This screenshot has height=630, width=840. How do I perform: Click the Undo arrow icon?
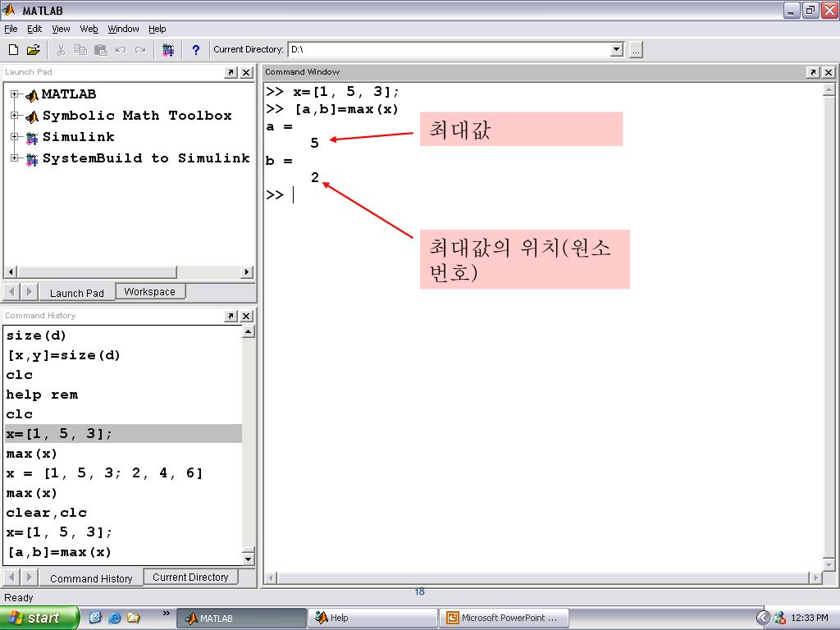[121, 50]
